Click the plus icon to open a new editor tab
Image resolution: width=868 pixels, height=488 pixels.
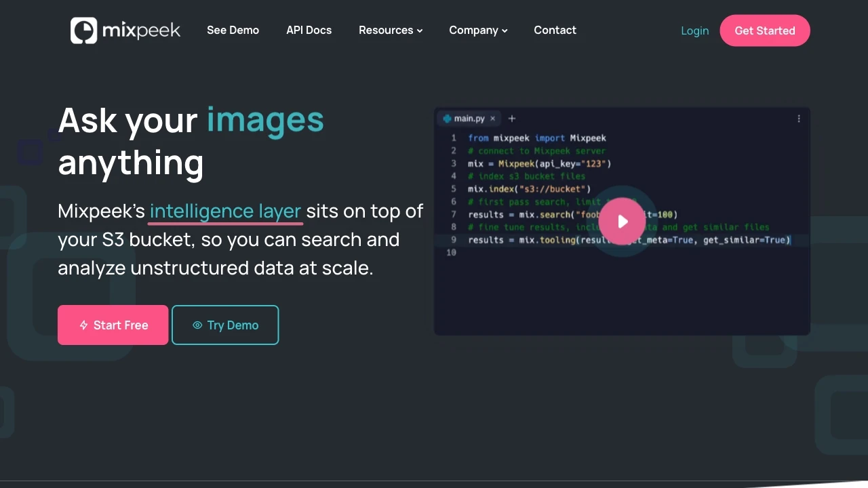coord(511,118)
